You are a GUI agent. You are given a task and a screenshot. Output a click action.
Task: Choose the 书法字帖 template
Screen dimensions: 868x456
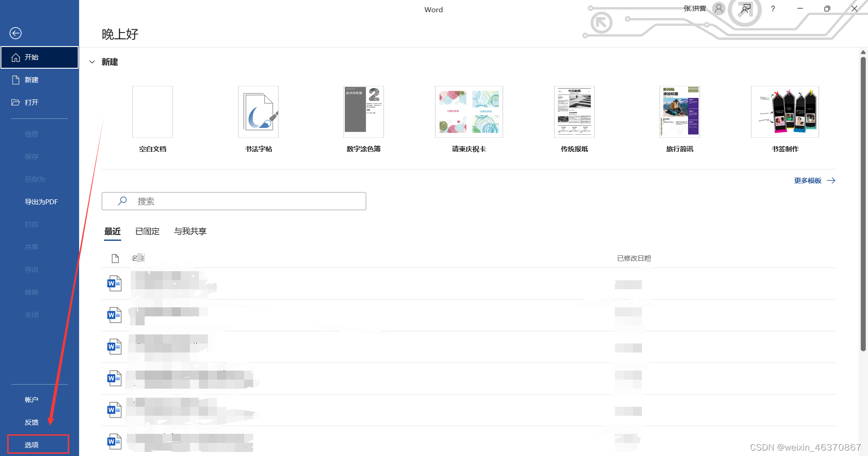(x=258, y=119)
